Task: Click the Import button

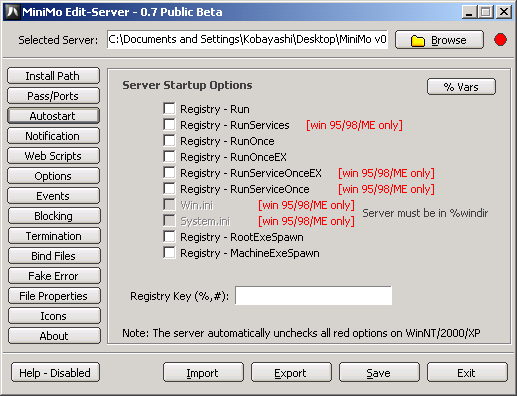Action: pos(203,372)
